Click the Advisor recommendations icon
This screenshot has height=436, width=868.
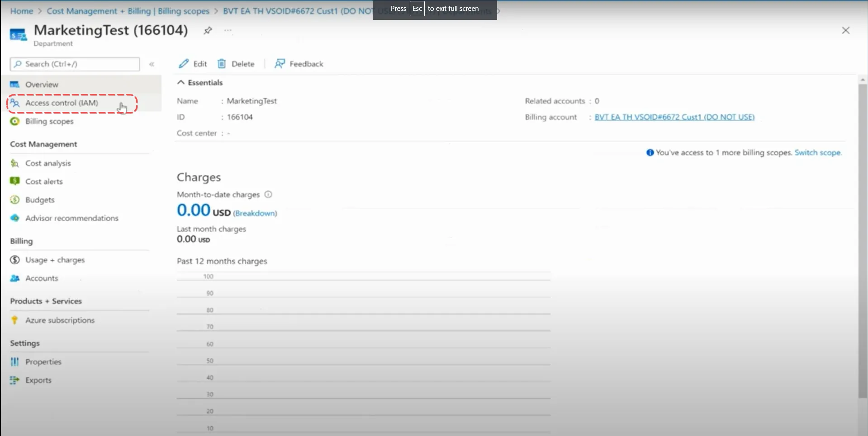point(15,218)
